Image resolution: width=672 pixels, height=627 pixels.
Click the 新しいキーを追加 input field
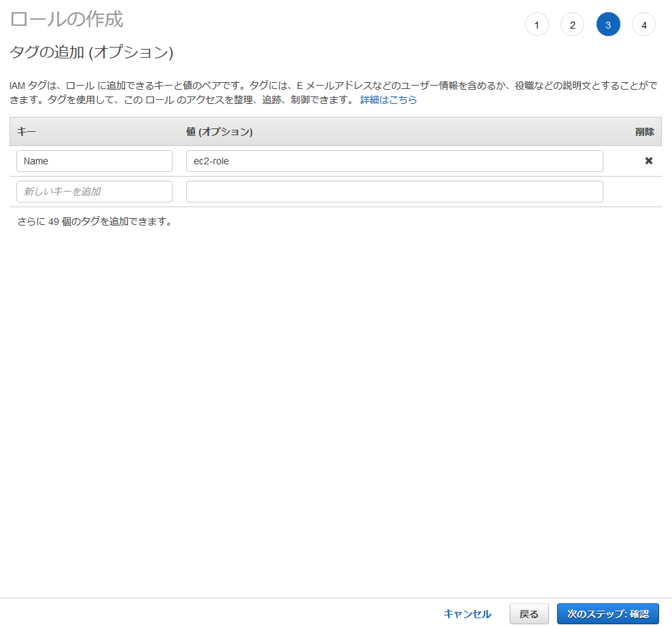pyautogui.click(x=94, y=192)
